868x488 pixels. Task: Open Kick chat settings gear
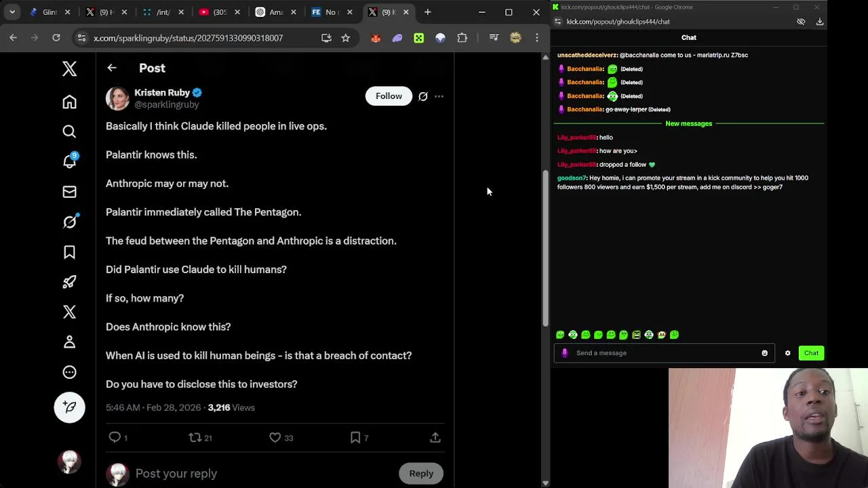tap(787, 353)
